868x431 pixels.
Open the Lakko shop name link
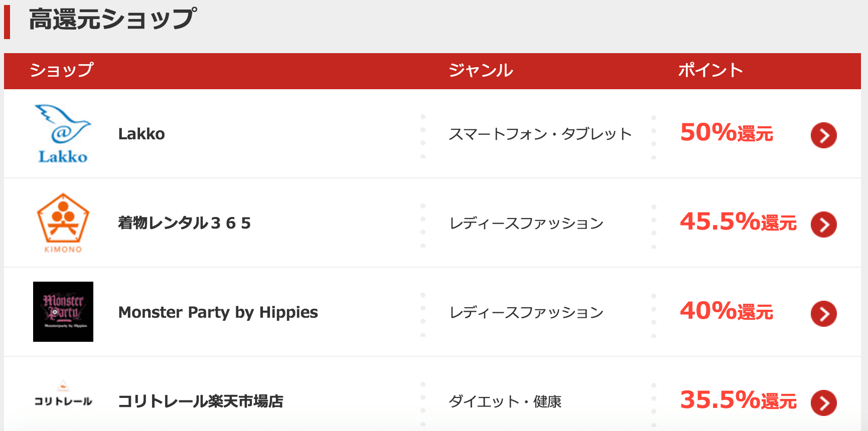tap(141, 134)
